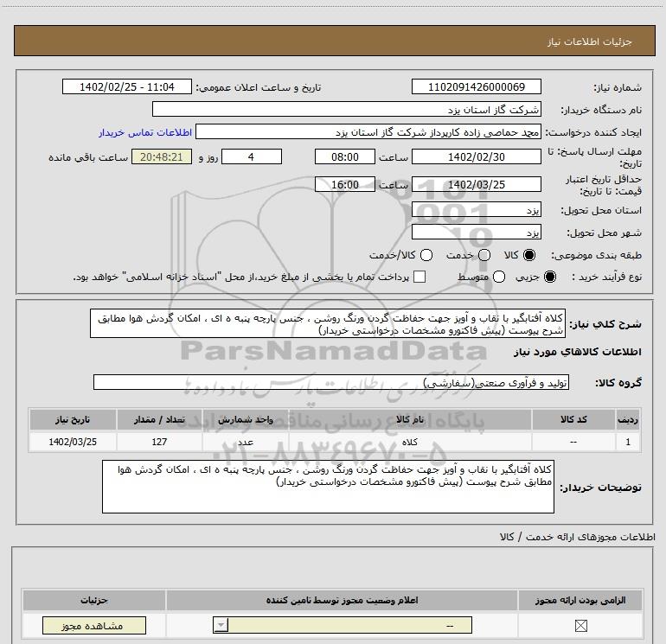666x644 pixels.
Task: Click the تعداد / مقدار column header
Action: (x=159, y=419)
